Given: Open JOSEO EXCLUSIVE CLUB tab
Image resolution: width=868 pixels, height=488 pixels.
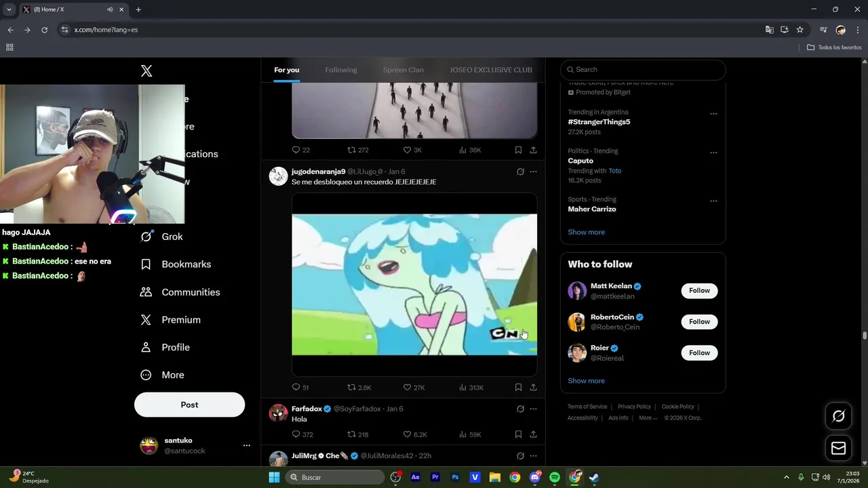Looking at the screenshot, I should [x=491, y=70].
